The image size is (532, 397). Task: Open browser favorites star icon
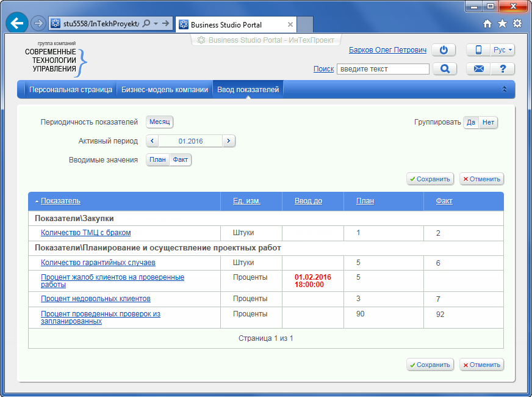click(x=502, y=24)
